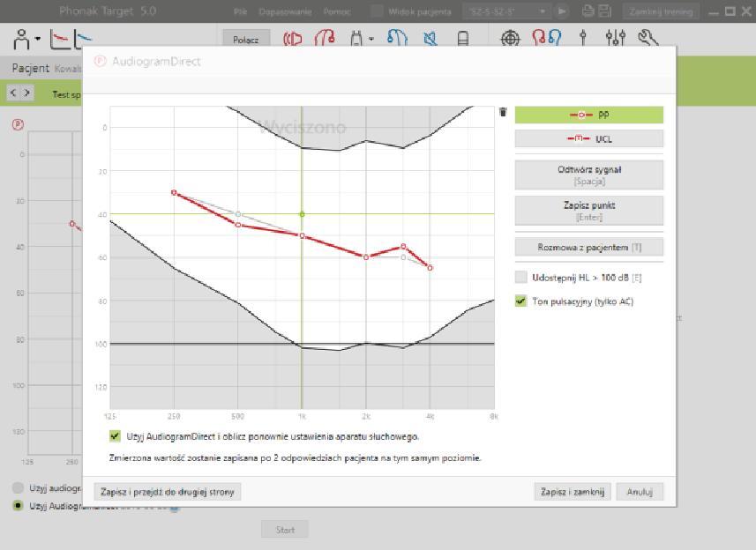Go to next step with right arrow

click(27, 93)
